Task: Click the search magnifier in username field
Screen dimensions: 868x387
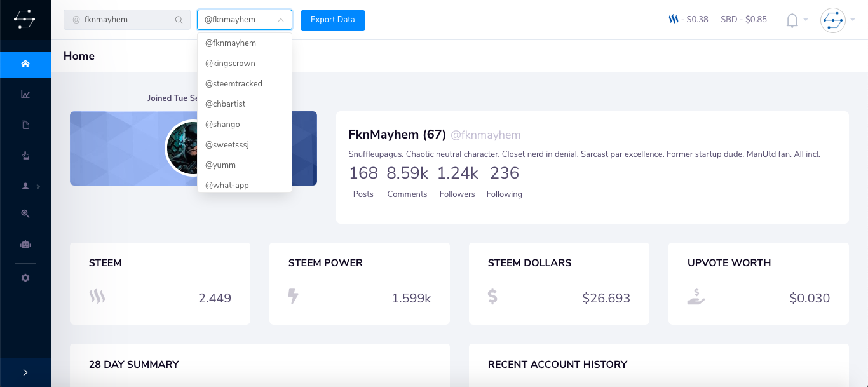Action: click(x=179, y=20)
